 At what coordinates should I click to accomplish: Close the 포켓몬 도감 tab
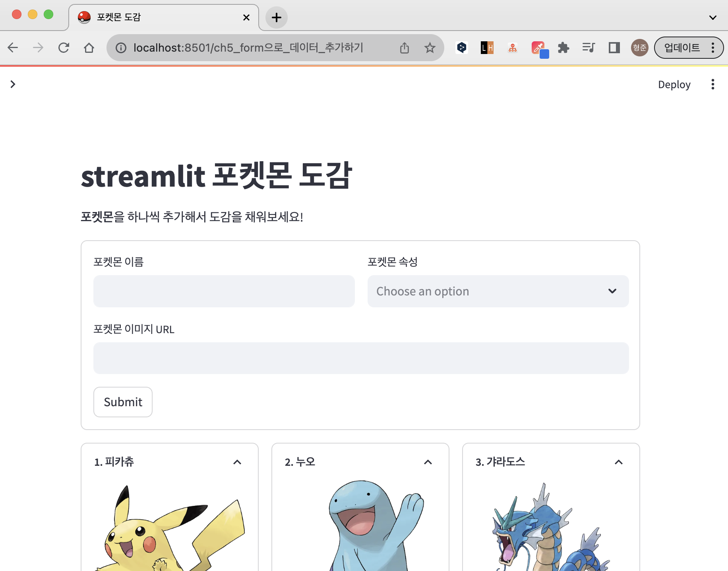click(246, 17)
